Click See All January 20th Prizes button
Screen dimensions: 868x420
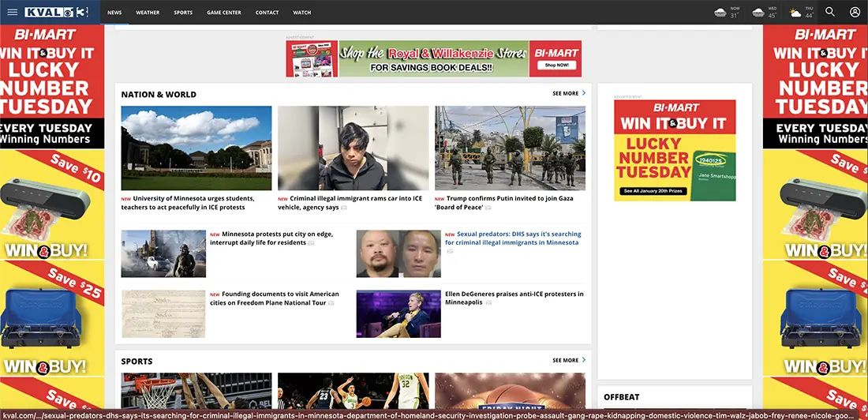[653, 191]
